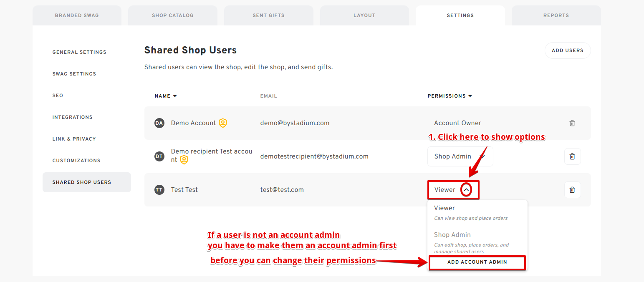This screenshot has height=282, width=644.
Task: Click the TT avatar circle
Action: 159,190
